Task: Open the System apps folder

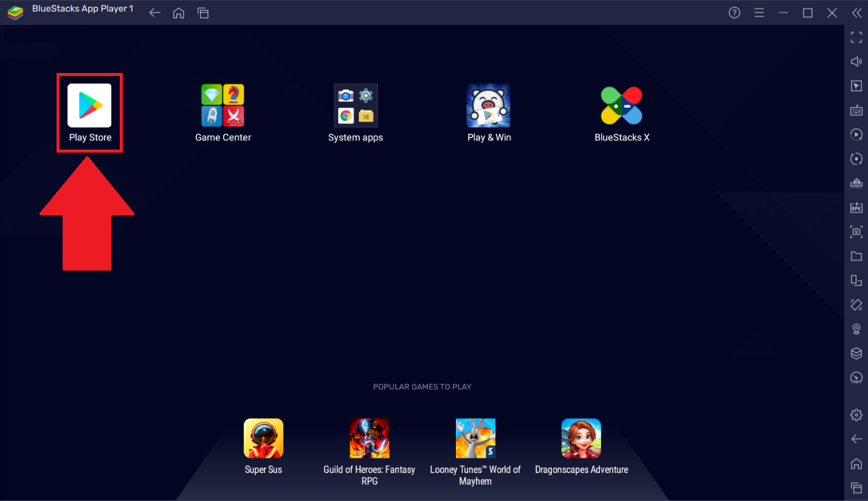Action: point(356,112)
